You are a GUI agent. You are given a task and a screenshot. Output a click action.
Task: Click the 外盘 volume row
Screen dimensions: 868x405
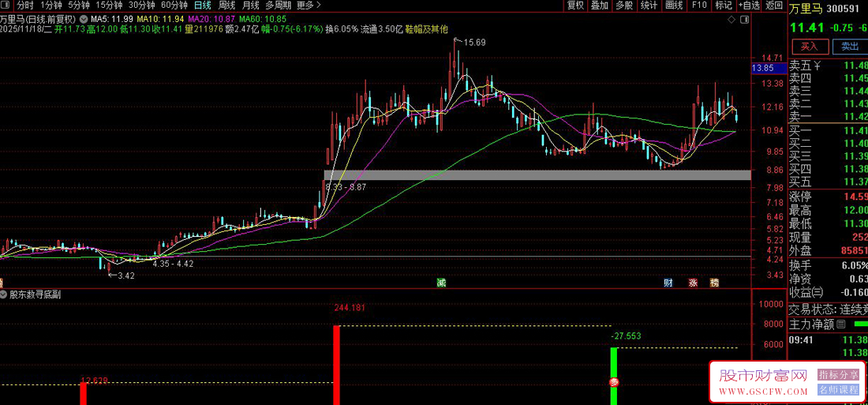tap(828, 251)
